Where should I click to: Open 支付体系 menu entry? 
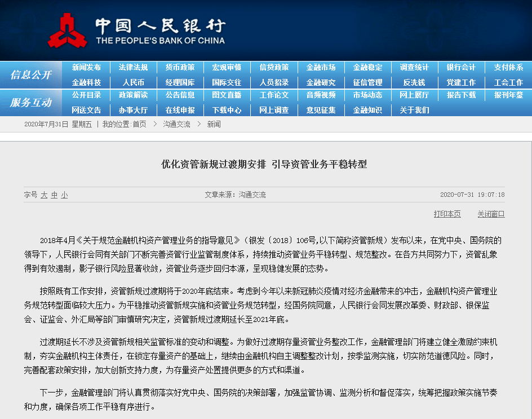click(508, 67)
